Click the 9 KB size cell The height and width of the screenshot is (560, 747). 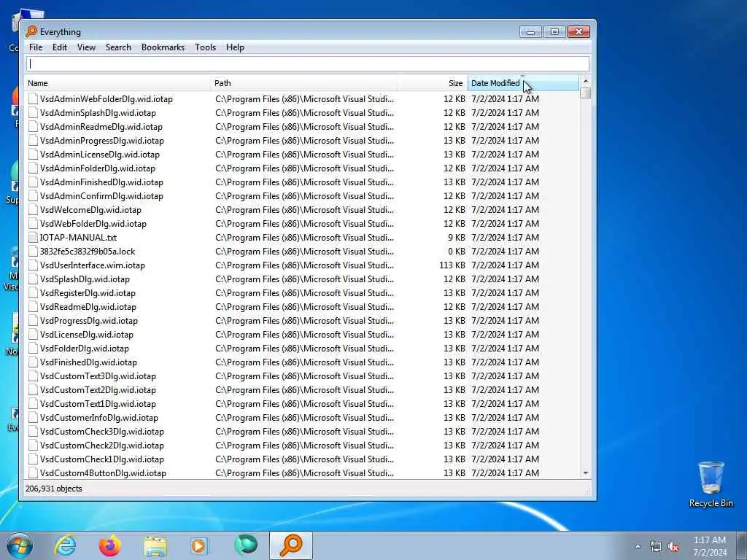(457, 237)
